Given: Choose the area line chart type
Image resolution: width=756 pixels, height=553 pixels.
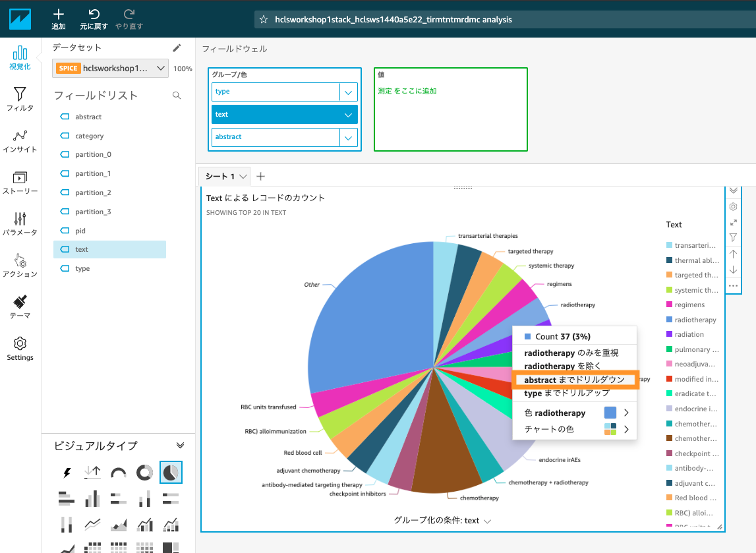Looking at the screenshot, I should click(x=119, y=525).
